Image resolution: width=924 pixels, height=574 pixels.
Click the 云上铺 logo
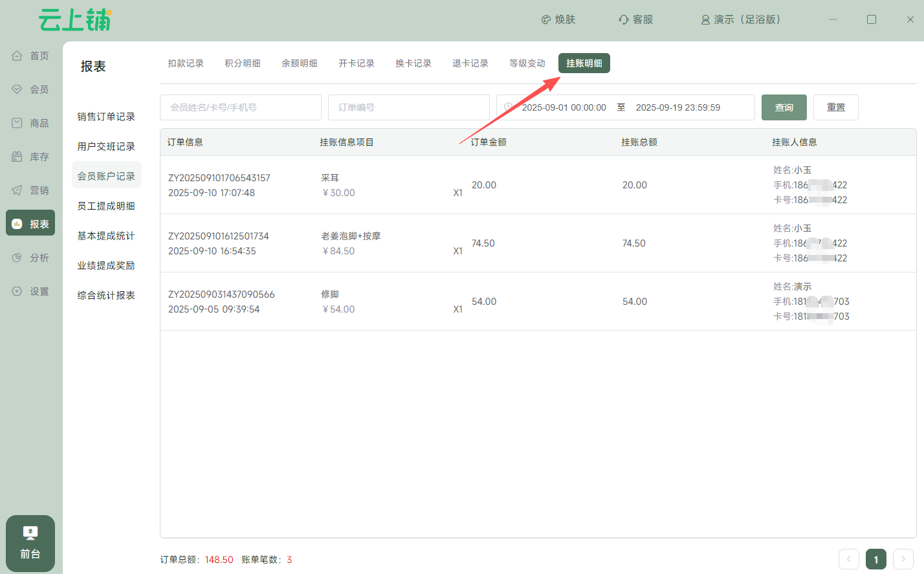tap(75, 20)
